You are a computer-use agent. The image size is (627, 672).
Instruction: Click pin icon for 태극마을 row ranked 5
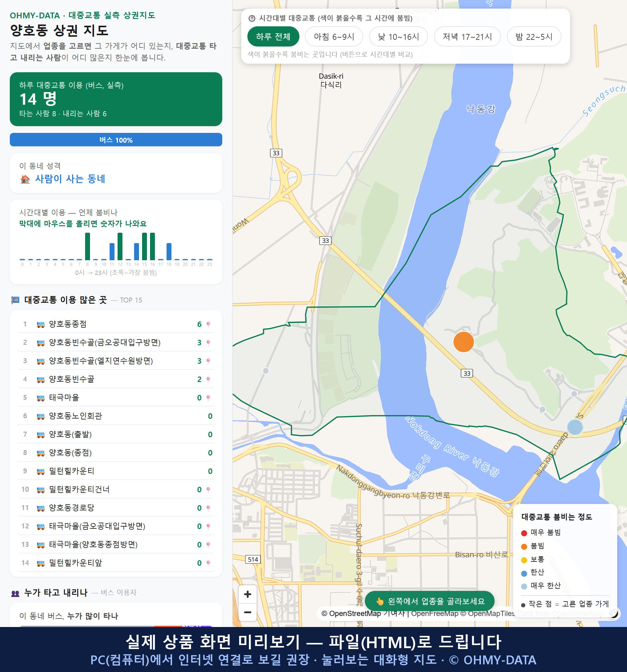pos(208,398)
